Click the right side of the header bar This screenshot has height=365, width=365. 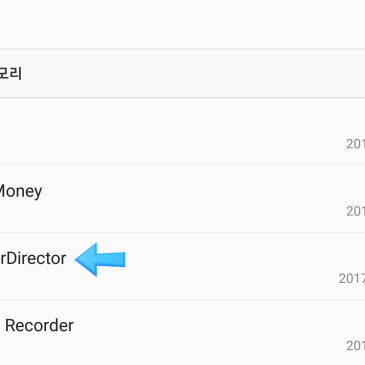point(300,73)
